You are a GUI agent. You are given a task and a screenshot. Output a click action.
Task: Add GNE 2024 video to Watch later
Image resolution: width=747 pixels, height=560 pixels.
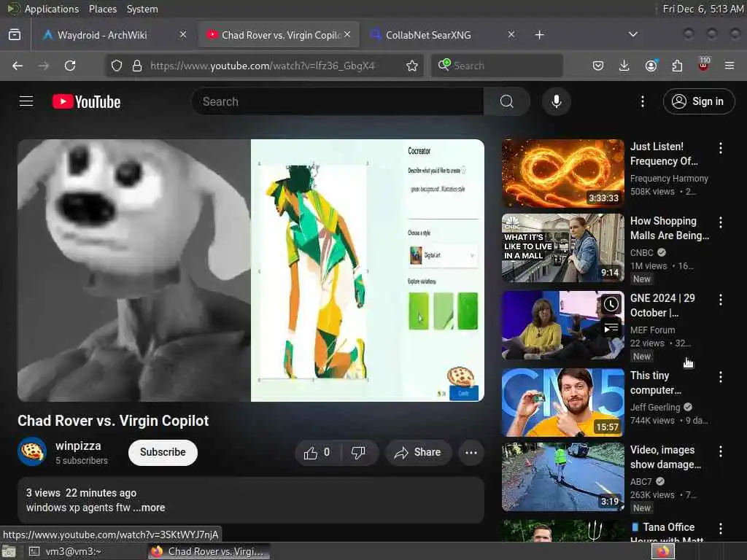[x=611, y=304]
